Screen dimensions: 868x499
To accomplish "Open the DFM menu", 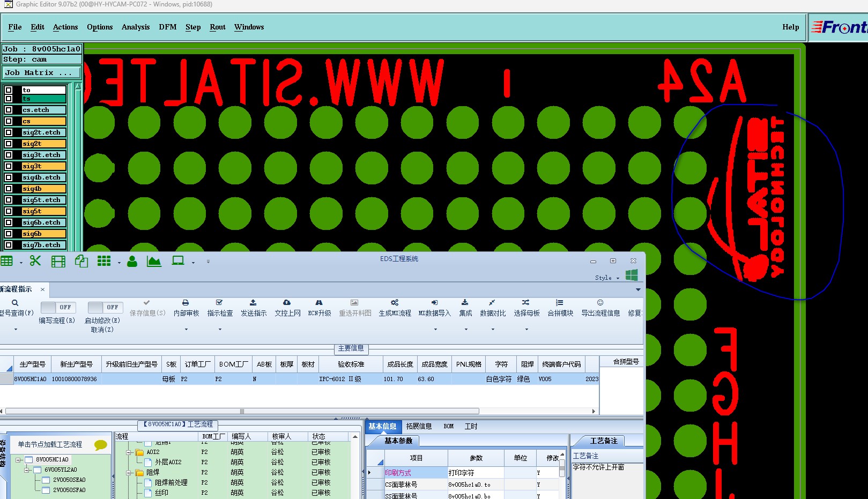I will pyautogui.click(x=168, y=27).
